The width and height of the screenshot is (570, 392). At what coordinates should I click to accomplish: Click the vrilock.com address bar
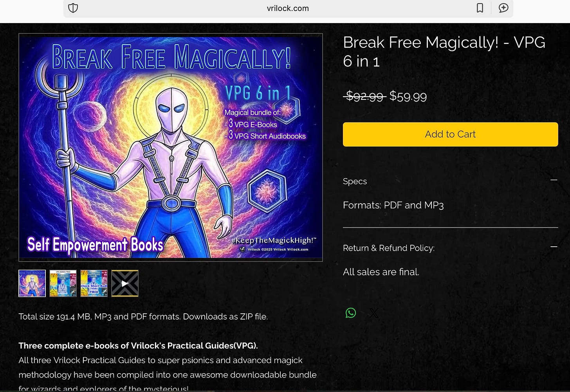point(288,8)
